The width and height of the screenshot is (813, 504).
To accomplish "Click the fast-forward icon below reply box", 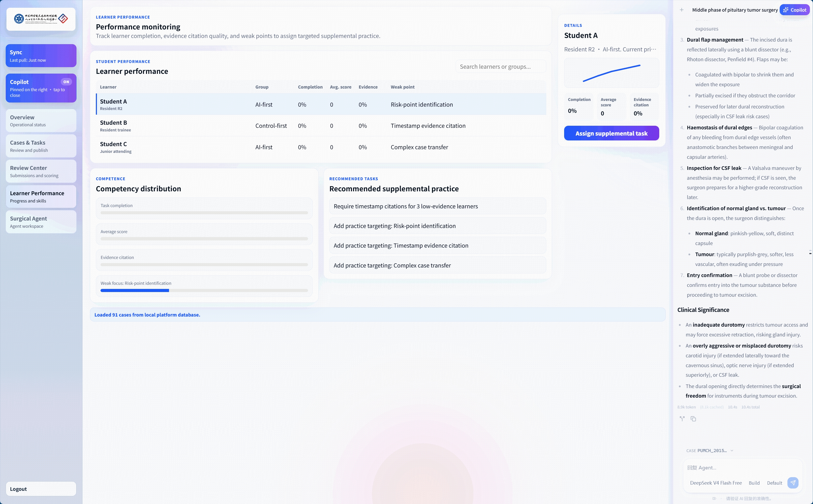I will [714, 498].
